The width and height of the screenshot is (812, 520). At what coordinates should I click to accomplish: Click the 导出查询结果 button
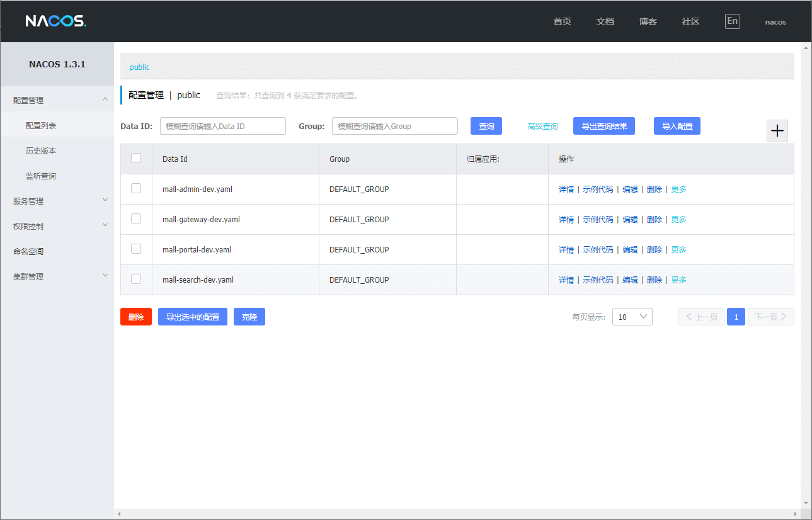(x=604, y=126)
